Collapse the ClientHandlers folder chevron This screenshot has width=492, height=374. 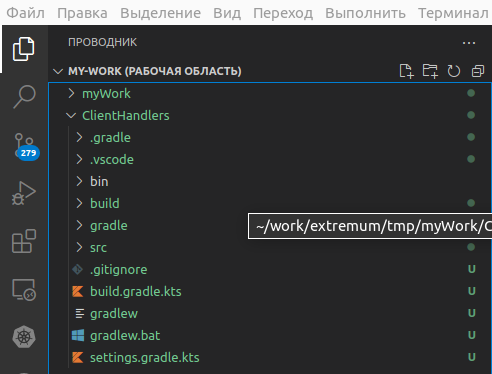71,116
